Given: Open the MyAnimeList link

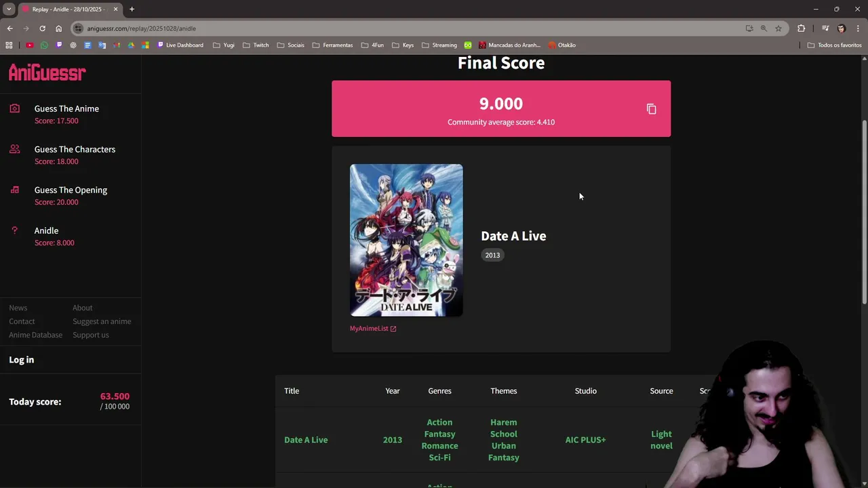Looking at the screenshot, I should tap(372, 329).
